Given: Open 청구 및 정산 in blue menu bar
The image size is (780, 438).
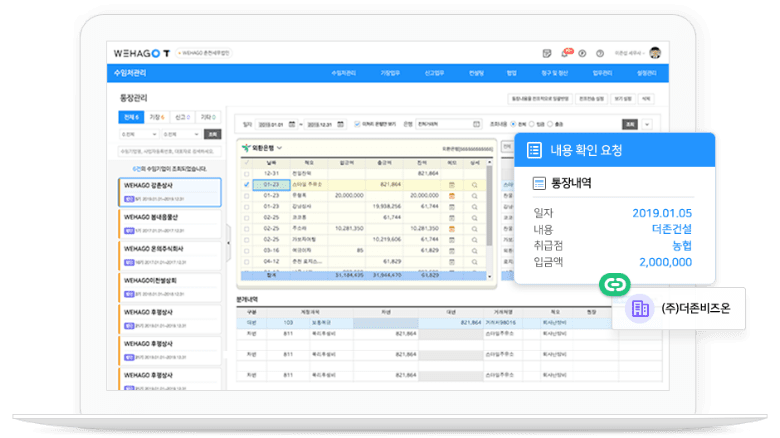Looking at the screenshot, I should (554, 73).
